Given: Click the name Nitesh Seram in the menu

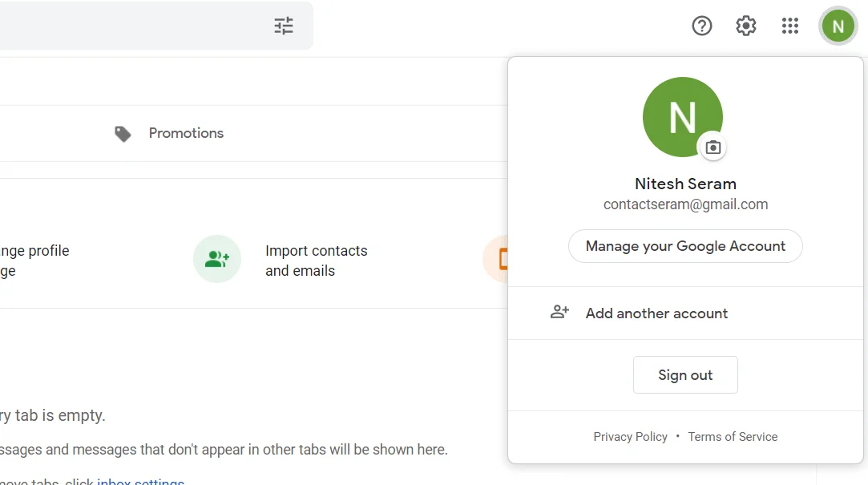Looking at the screenshot, I should tap(685, 184).
